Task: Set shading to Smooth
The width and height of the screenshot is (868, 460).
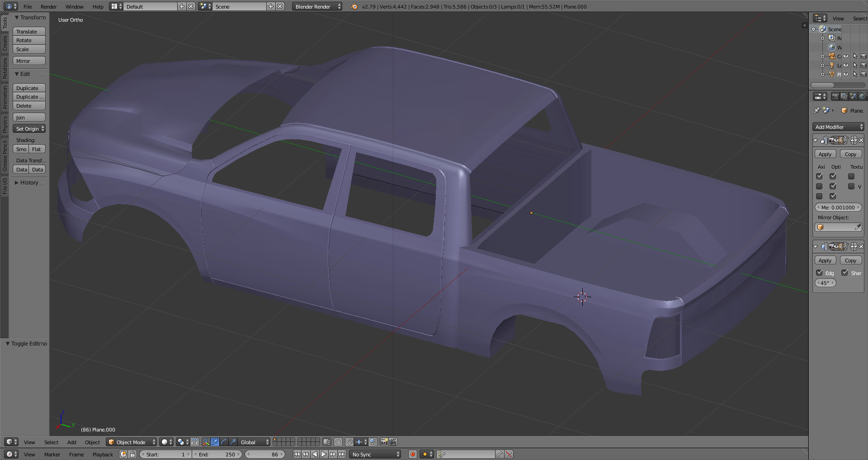Action: 21,149
